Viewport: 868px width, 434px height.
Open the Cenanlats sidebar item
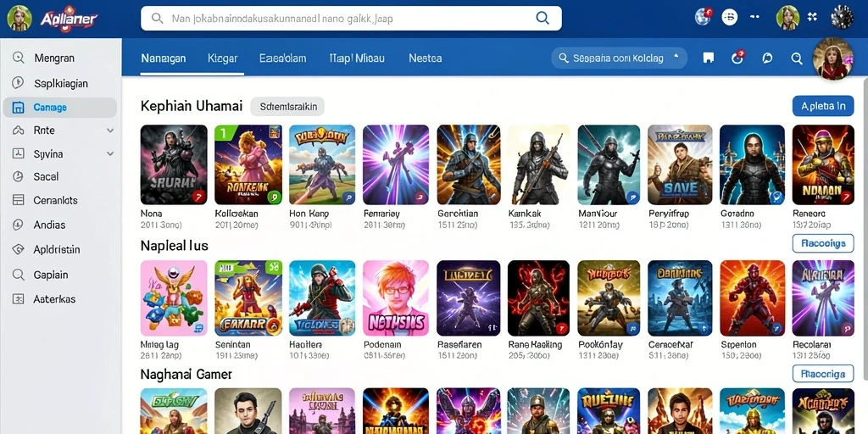coord(61,200)
